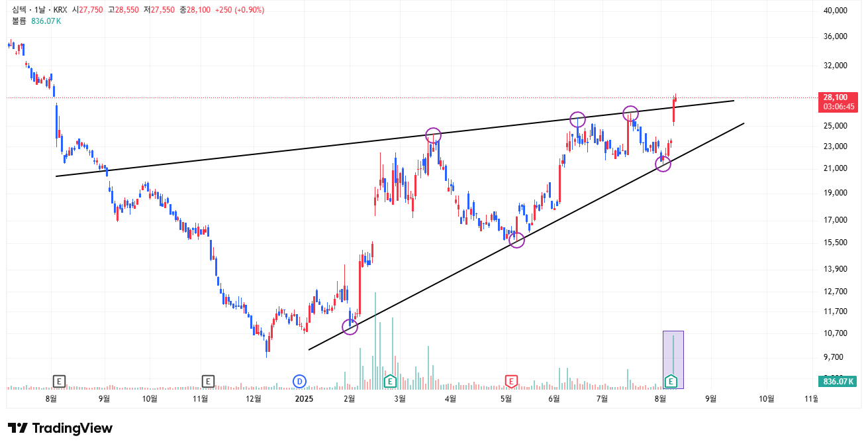Click the 2월 label on the time axis
The image size is (868, 448).
click(x=350, y=398)
